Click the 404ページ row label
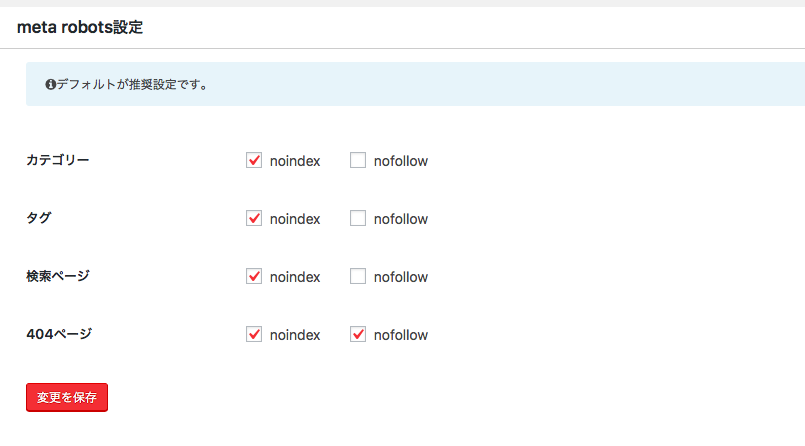The width and height of the screenshot is (805, 446). [59, 334]
